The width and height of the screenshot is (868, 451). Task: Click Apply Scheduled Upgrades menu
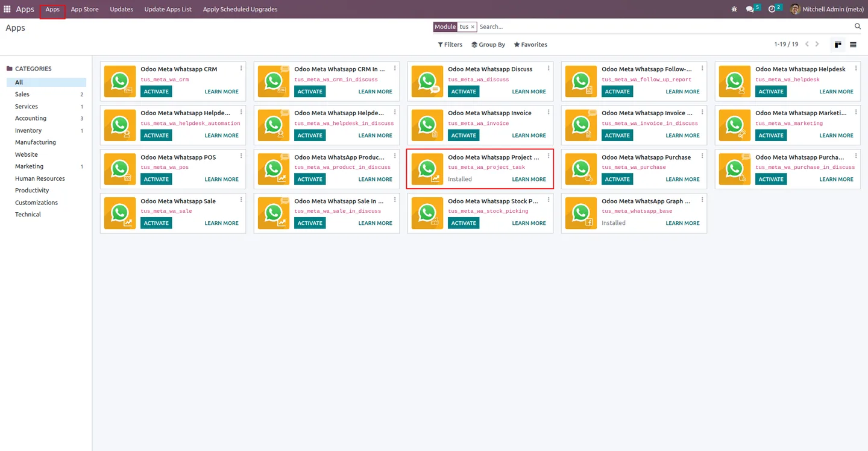(241, 10)
